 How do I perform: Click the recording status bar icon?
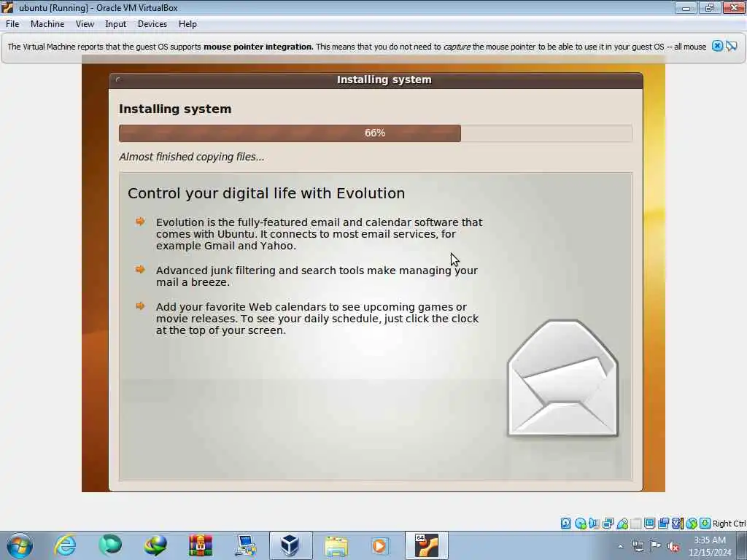pyautogui.click(x=663, y=524)
